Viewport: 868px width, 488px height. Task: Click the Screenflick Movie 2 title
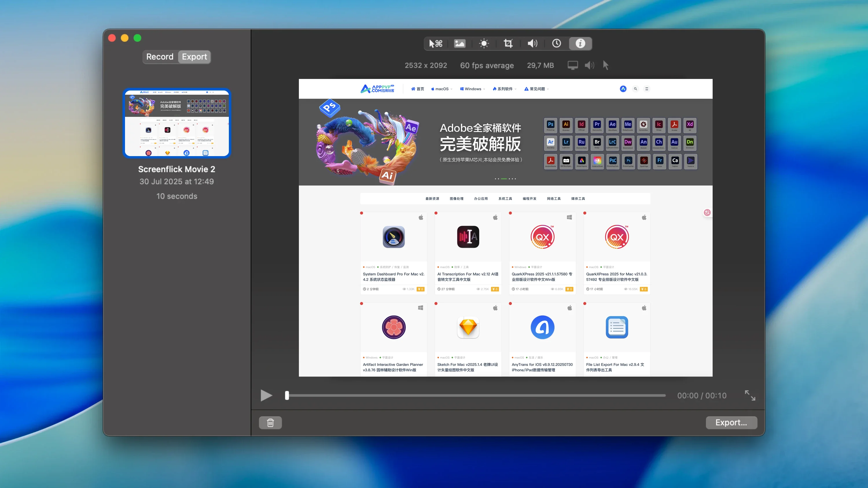[176, 169]
